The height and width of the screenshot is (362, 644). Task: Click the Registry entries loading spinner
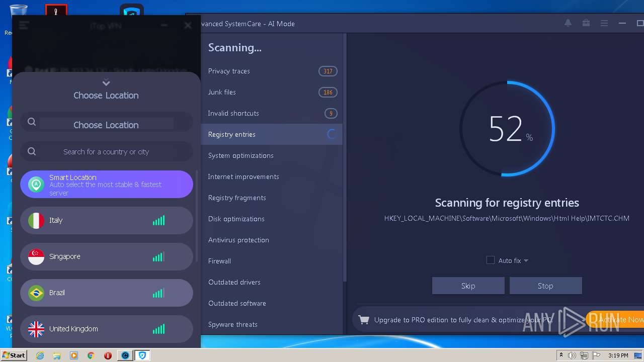coord(332,134)
